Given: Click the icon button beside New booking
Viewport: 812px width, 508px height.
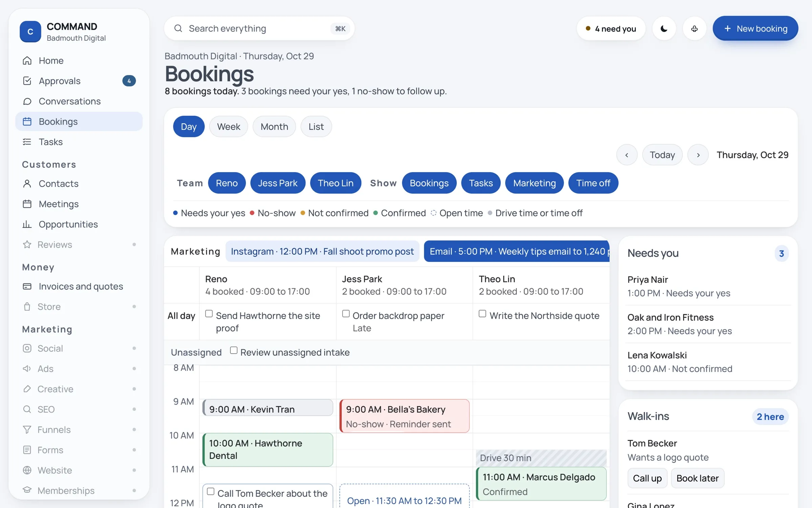Looking at the screenshot, I should click(694, 29).
